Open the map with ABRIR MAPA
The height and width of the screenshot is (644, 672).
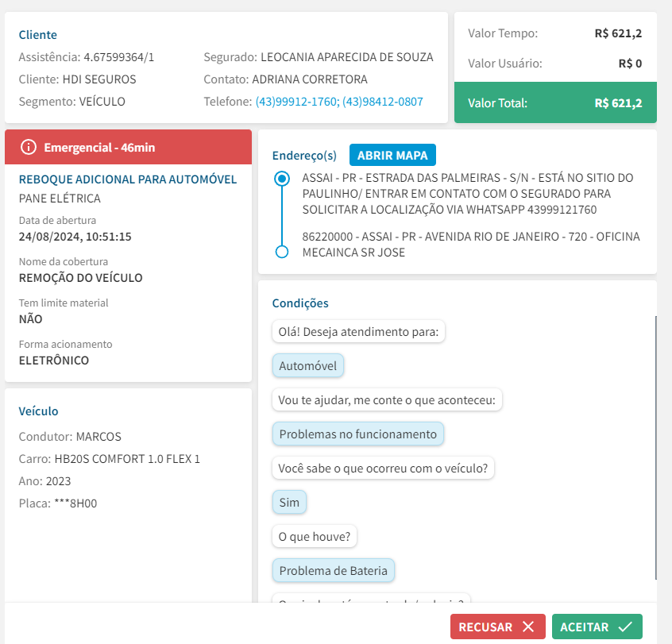pos(392,155)
